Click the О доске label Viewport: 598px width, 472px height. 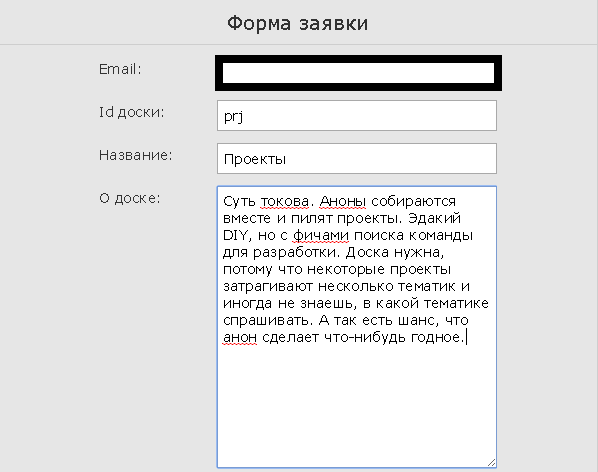[x=130, y=198]
